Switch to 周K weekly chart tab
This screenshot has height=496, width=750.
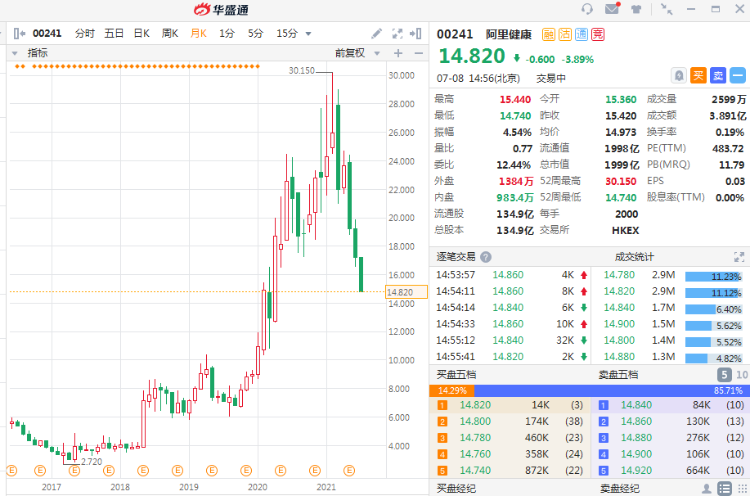170,33
